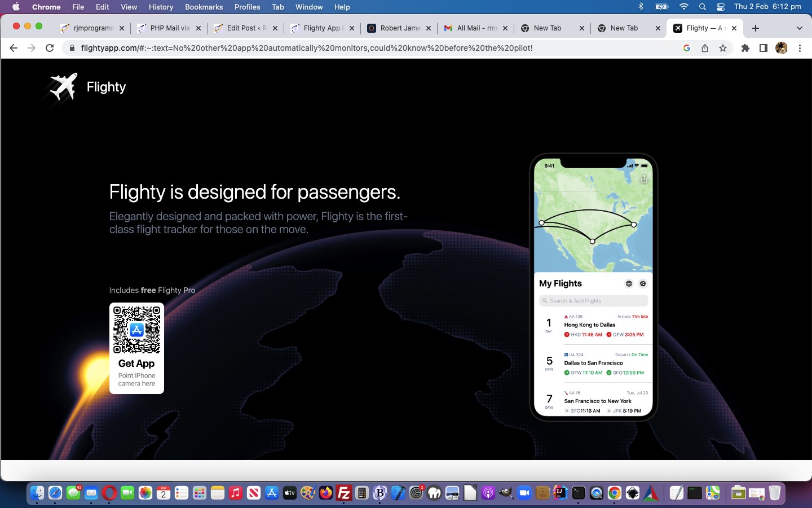Click the Search & Add Flights field

(x=593, y=301)
